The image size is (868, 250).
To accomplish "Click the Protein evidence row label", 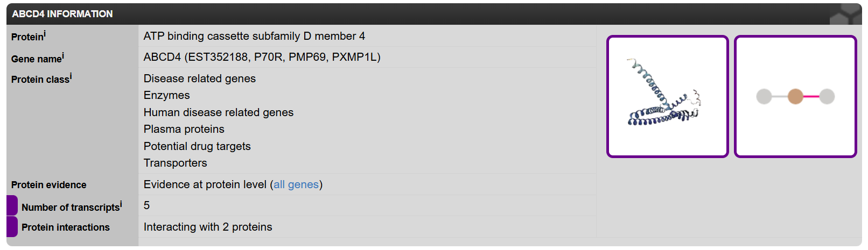I will 49,185.
